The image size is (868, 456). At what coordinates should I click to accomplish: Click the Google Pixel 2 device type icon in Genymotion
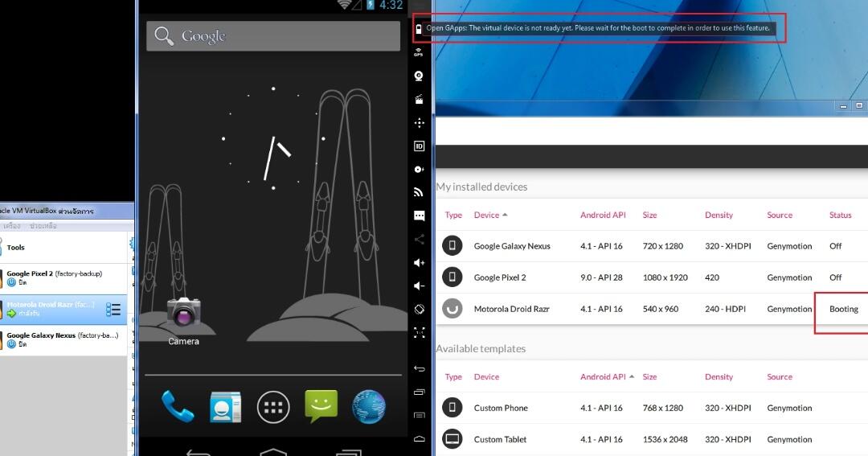pos(452,277)
